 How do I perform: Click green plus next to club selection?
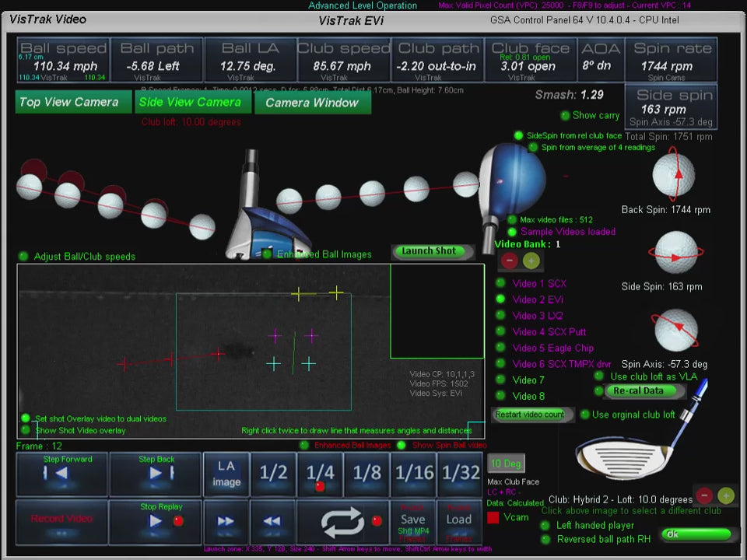pos(726,495)
